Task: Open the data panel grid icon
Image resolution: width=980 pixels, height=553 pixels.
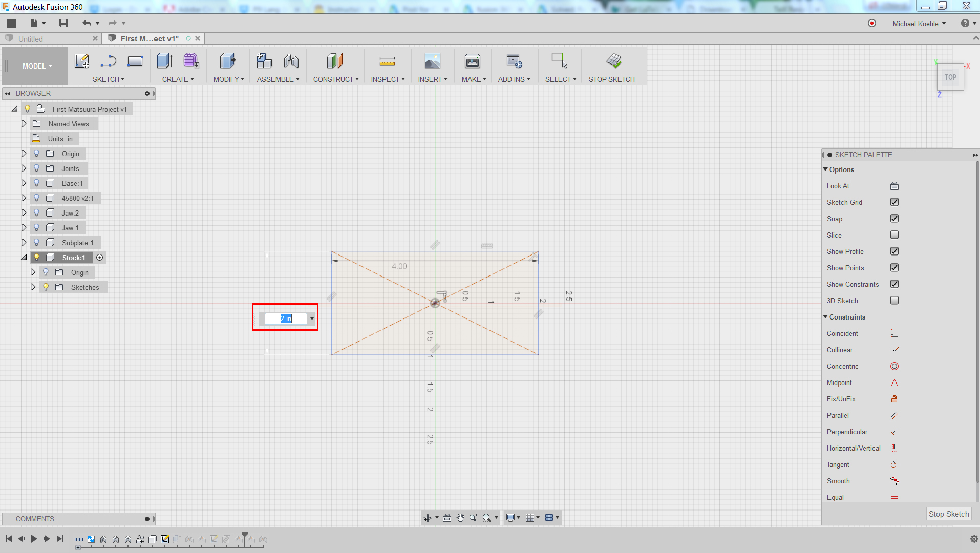Action: pyautogui.click(x=12, y=23)
